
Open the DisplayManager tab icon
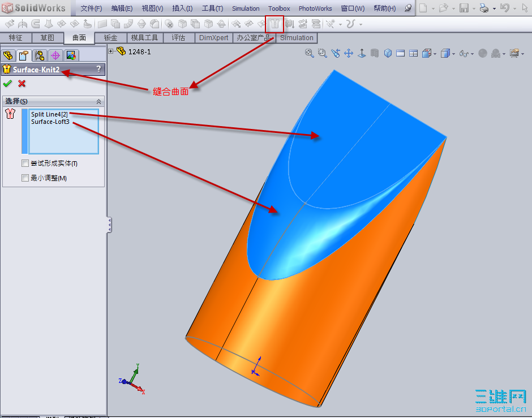point(71,55)
